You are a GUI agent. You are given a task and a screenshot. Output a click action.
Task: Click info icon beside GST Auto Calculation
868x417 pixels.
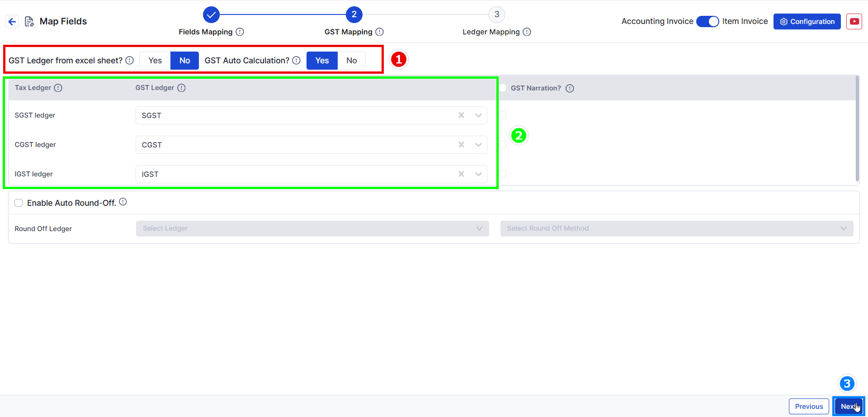[297, 61]
